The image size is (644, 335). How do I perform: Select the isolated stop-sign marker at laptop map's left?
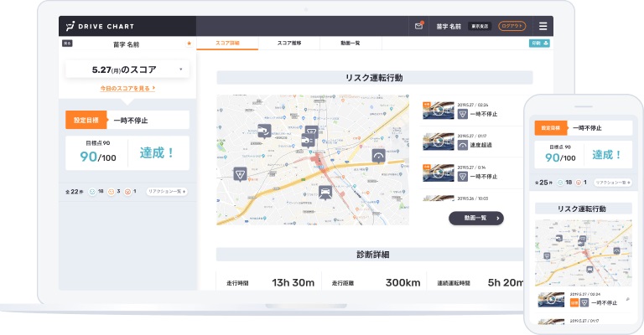pos(240,174)
